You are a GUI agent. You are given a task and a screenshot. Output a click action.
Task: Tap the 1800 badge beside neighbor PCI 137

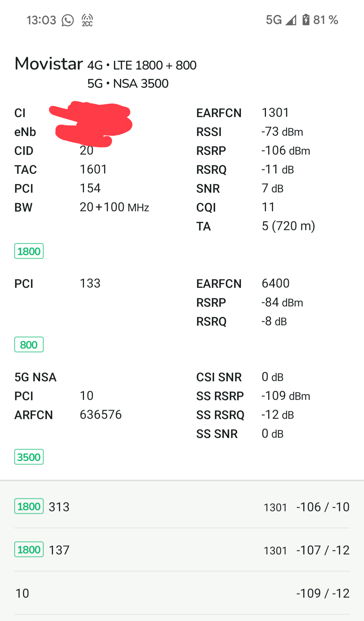(x=29, y=549)
